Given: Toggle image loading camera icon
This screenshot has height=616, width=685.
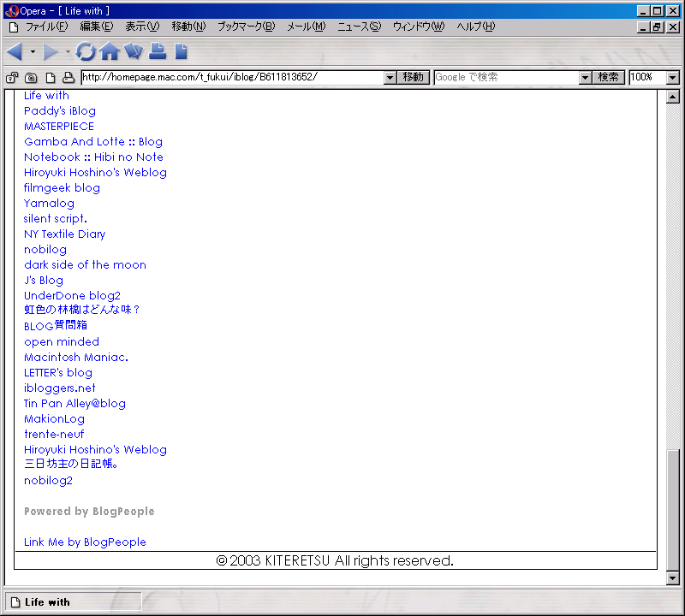Looking at the screenshot, I should click(x=31, y=78).
